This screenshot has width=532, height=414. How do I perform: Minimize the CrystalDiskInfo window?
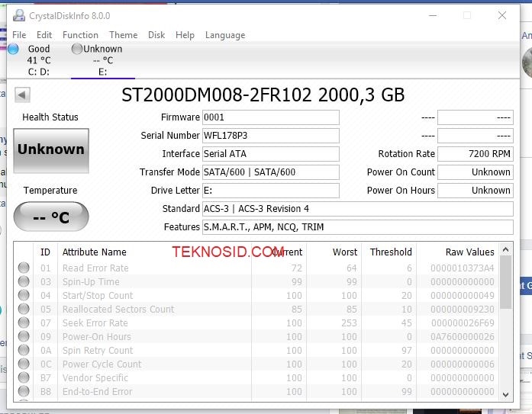click(x=433, y=15)
